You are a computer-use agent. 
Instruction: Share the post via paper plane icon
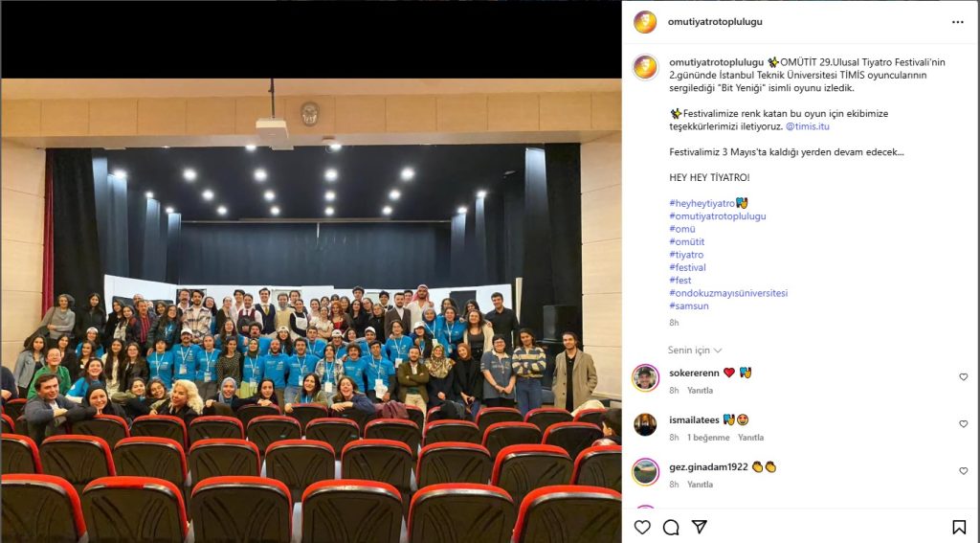700,527
